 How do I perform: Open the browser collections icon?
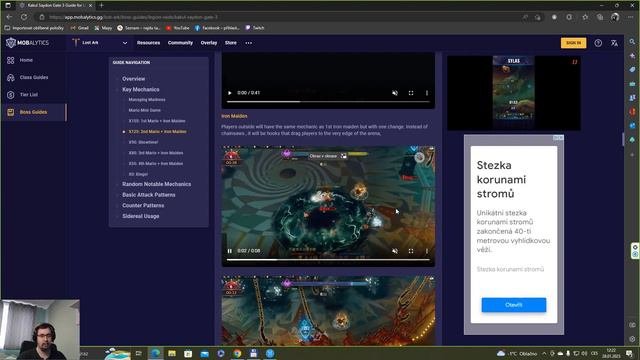pos(600,17)
